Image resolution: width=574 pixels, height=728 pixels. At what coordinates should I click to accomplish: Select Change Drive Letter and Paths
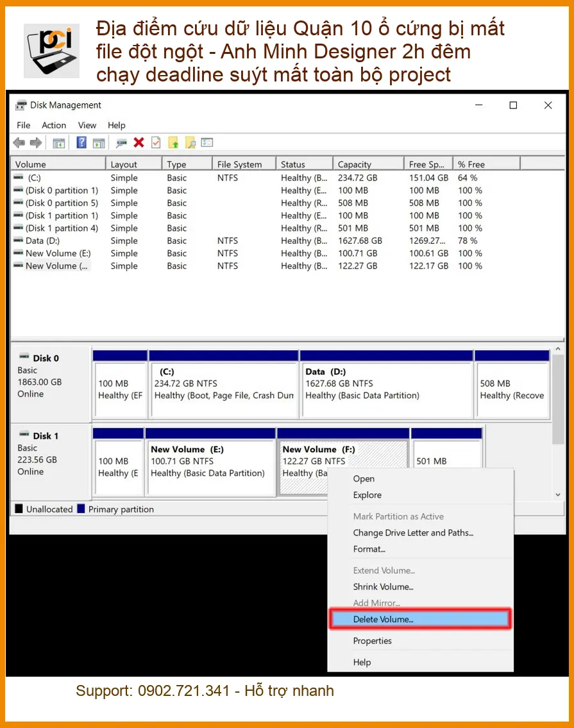pos(420,532)
